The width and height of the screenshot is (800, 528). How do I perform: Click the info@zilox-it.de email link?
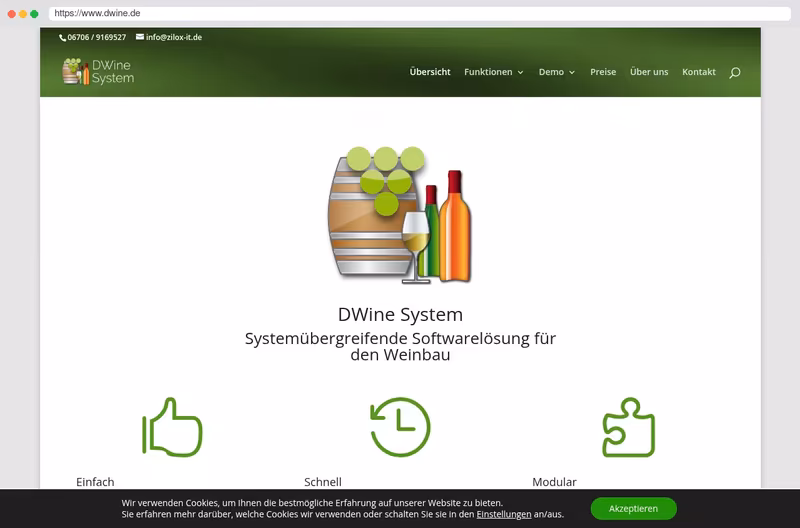(174, 37)
